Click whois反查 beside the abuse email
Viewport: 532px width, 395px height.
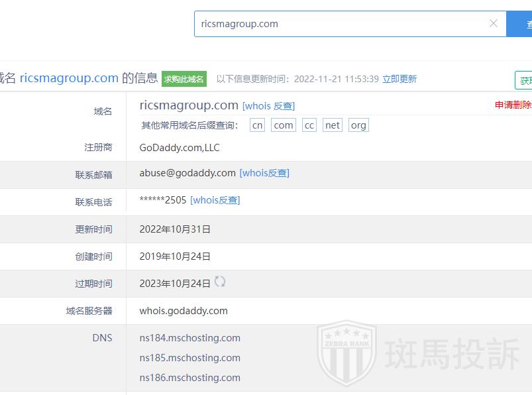264,173
